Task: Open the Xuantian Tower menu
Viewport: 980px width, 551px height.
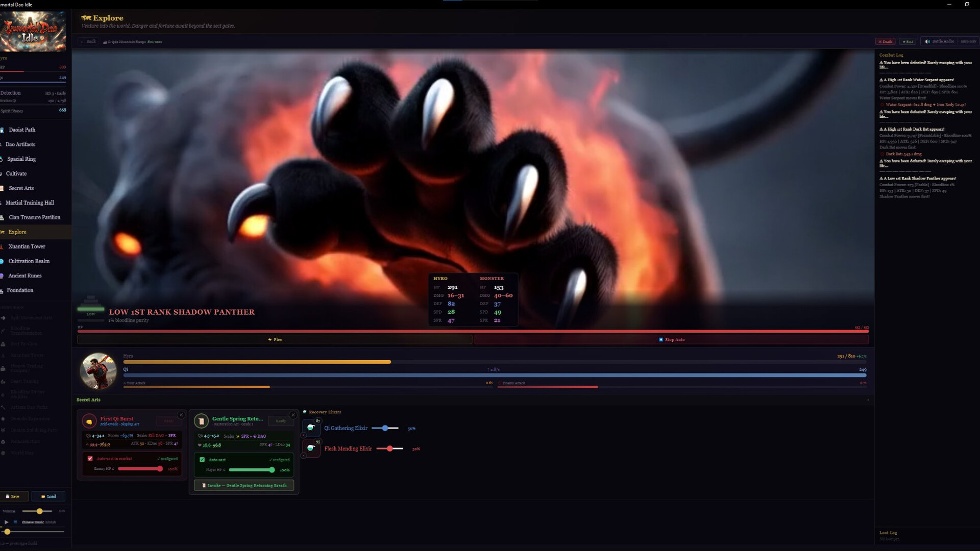Action: coord(27,246)
